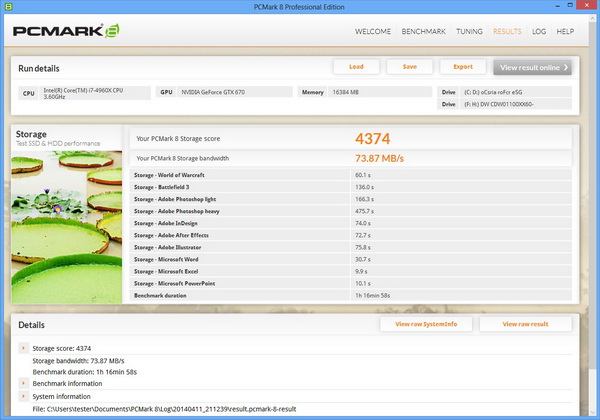The height and width of the screenshot is (420, 600).
Task: Select Storage - Adobe After Effects row
Action: pos(351,235)
